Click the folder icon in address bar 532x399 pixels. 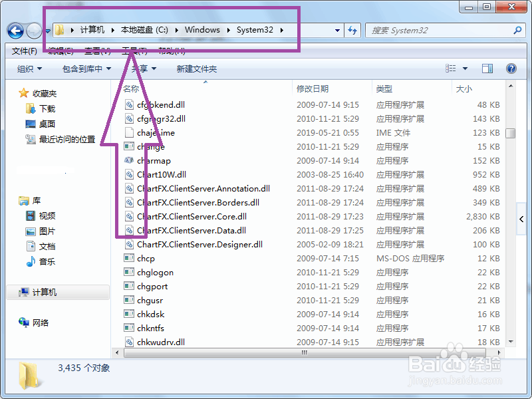(x=60, y=30)
